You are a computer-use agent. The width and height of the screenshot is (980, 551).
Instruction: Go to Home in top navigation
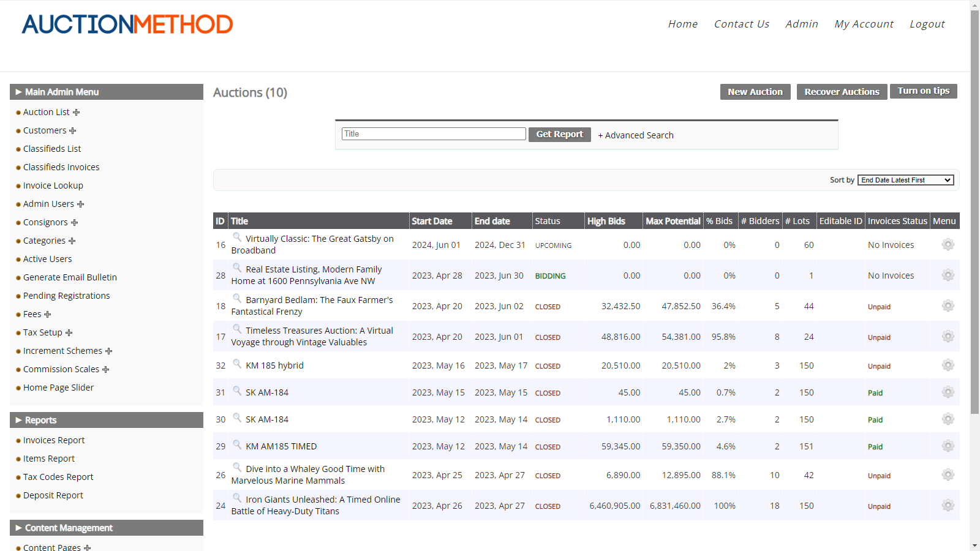[x=683, y=24]
